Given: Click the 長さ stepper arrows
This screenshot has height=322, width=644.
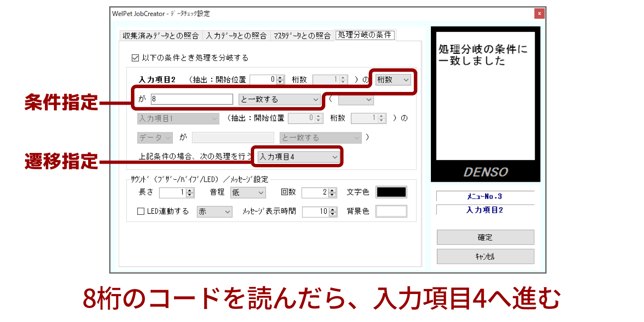Looking at the screenshot, I should tap(190, 193).
